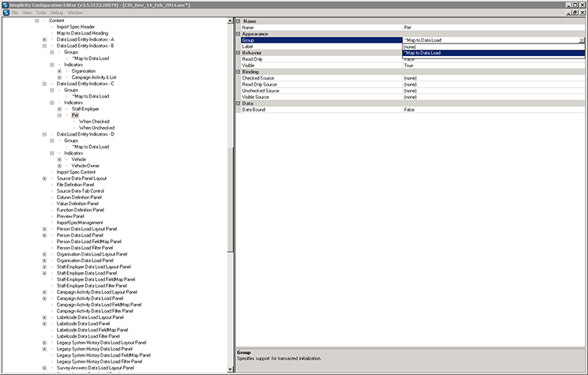The width and height of the screenshot is (588, 375).
Task: Collapse the Pet indicator tree node
Action: pos(59,115)
